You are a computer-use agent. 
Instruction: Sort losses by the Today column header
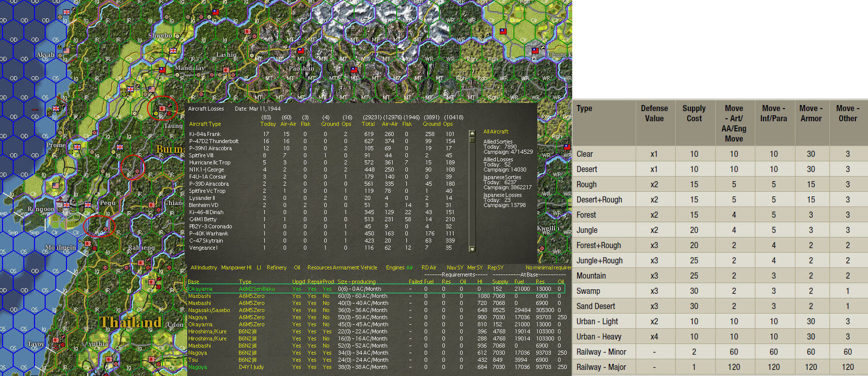point(268,124)
